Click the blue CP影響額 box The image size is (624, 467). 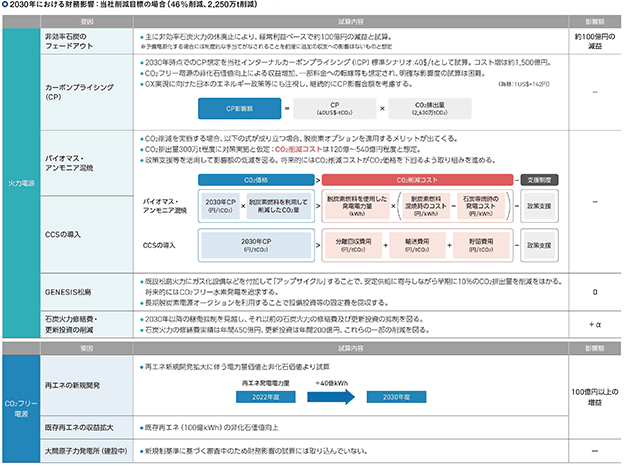[240, 108]
